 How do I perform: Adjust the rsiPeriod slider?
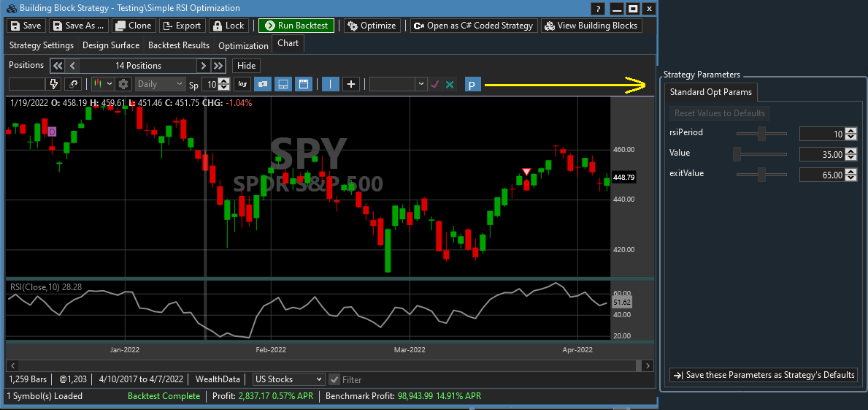tap(761, 134)
